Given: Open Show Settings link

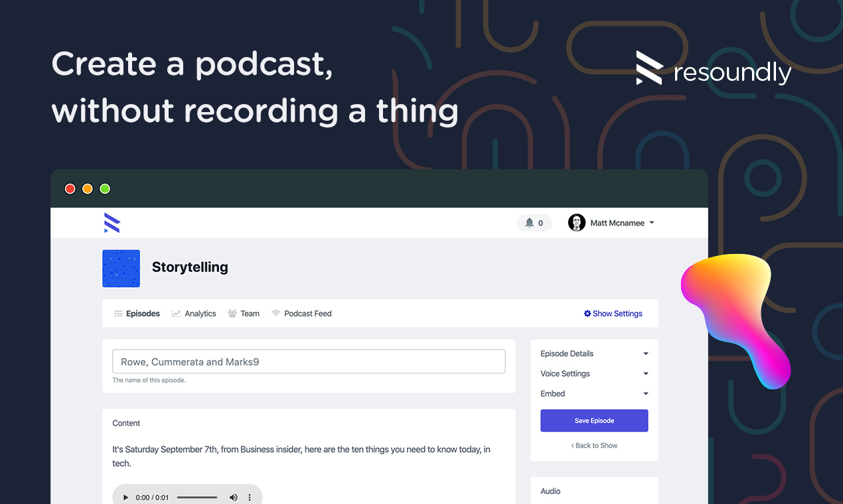Looking at the screenshot, I should (613, 314).
